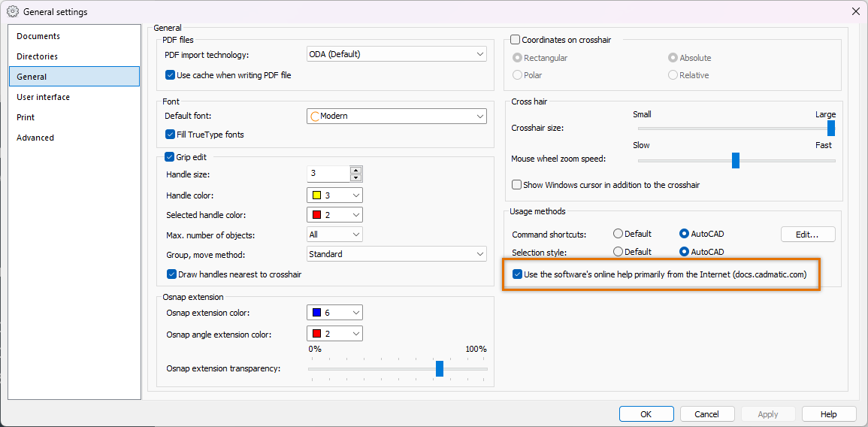Switch to Documents settings page
Viewport: 868px width, 427px height.
coord(38,36)
